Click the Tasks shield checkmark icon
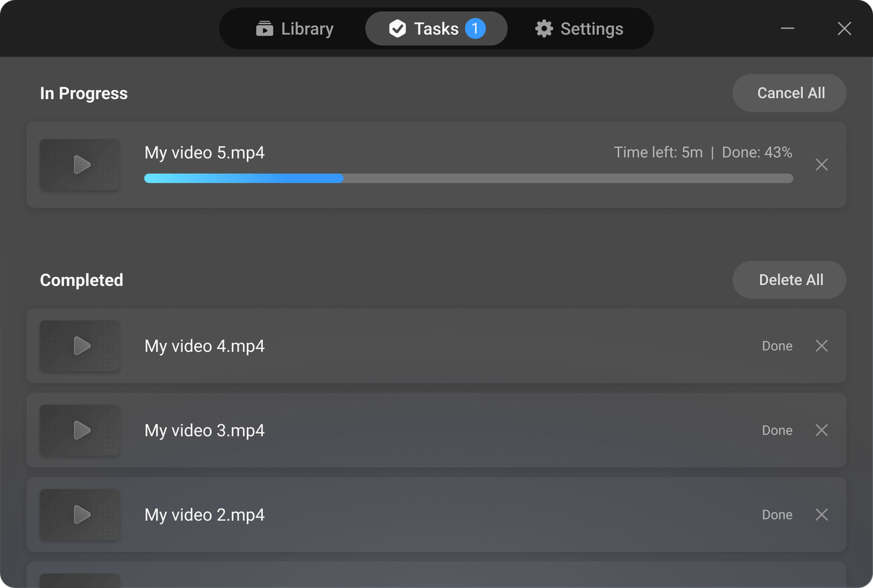 [397, 29]
